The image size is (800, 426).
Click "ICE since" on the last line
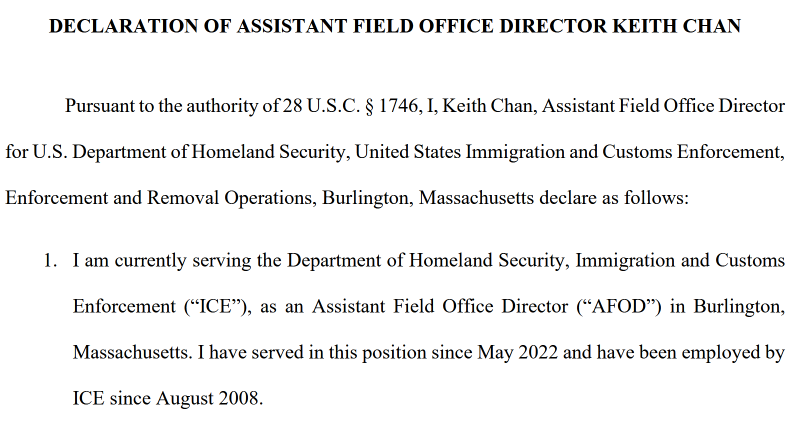[112, 398]
